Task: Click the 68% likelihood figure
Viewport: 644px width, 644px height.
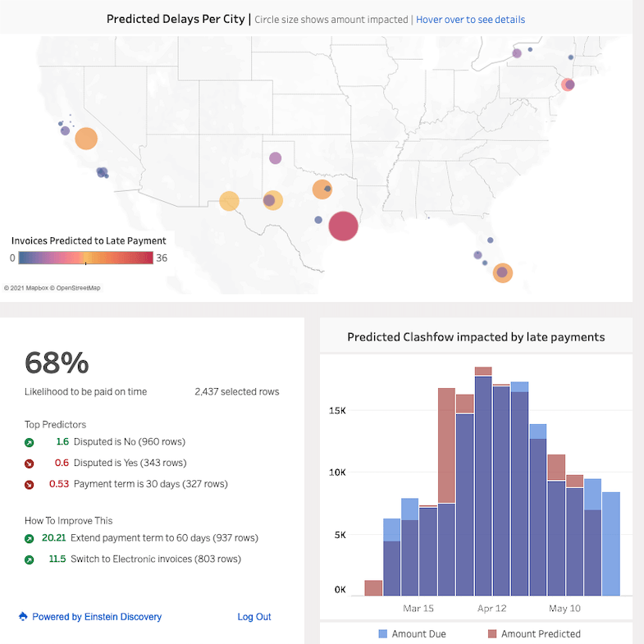Action: pyautogui.click(x=57, y=363)
